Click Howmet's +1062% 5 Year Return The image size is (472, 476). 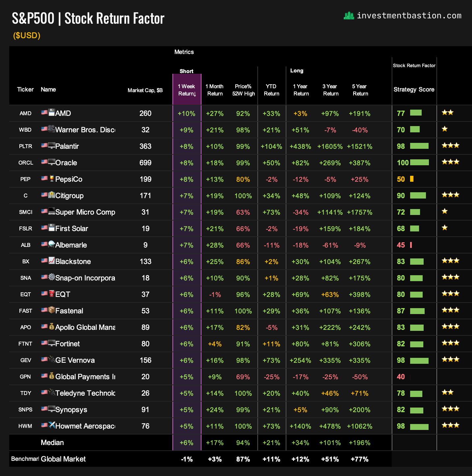coord(359,426)
